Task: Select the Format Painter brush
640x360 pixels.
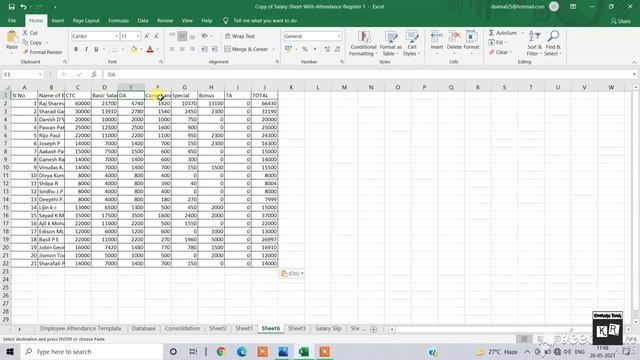Action: [x=42, y=52]
